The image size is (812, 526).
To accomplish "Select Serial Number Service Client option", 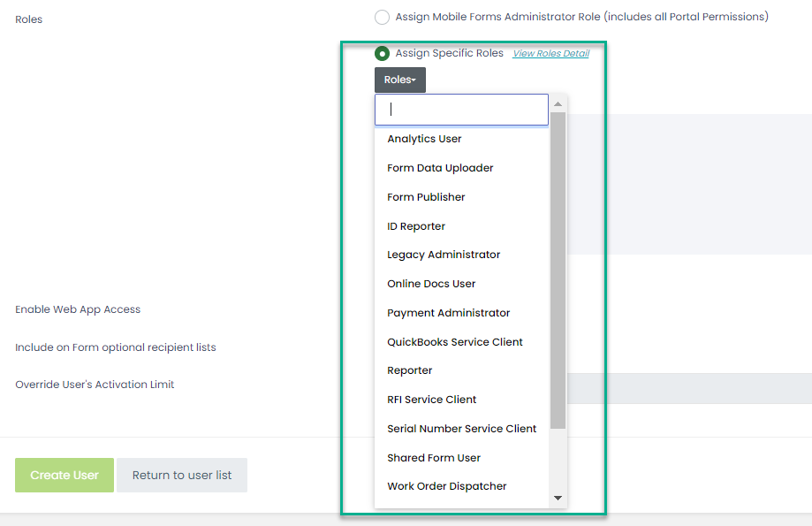I will (x=461, y=429).
